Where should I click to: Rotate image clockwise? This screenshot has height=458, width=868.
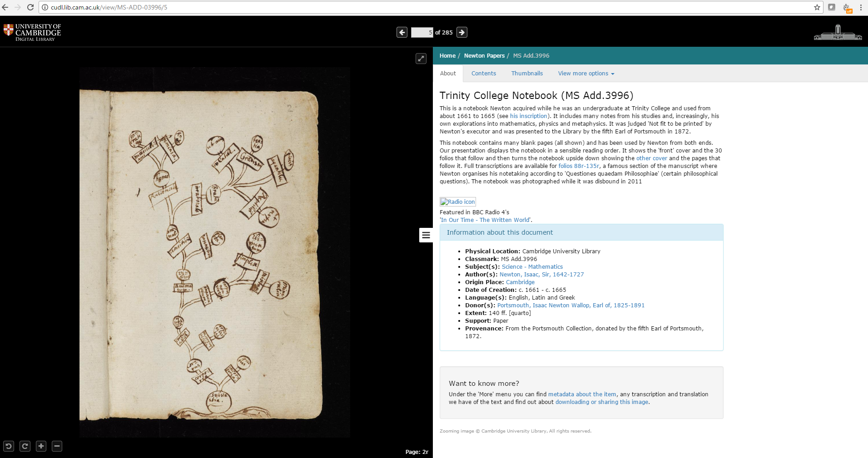(25, 446)
